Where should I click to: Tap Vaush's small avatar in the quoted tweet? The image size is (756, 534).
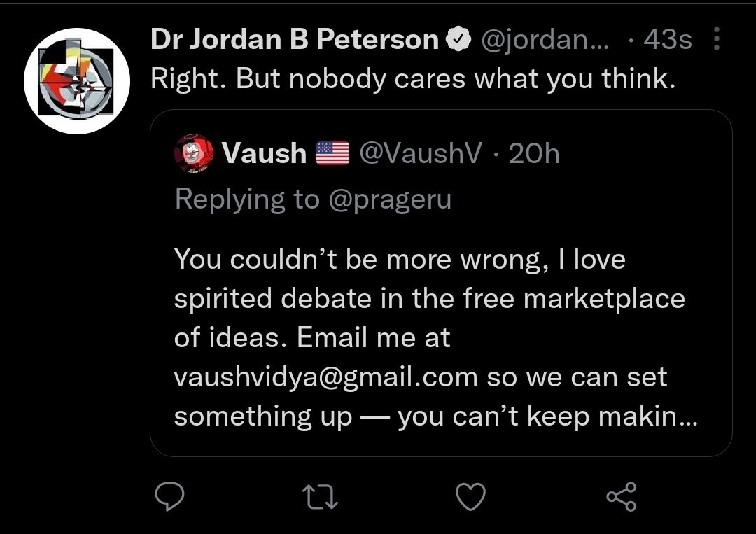tap(194, 153)
